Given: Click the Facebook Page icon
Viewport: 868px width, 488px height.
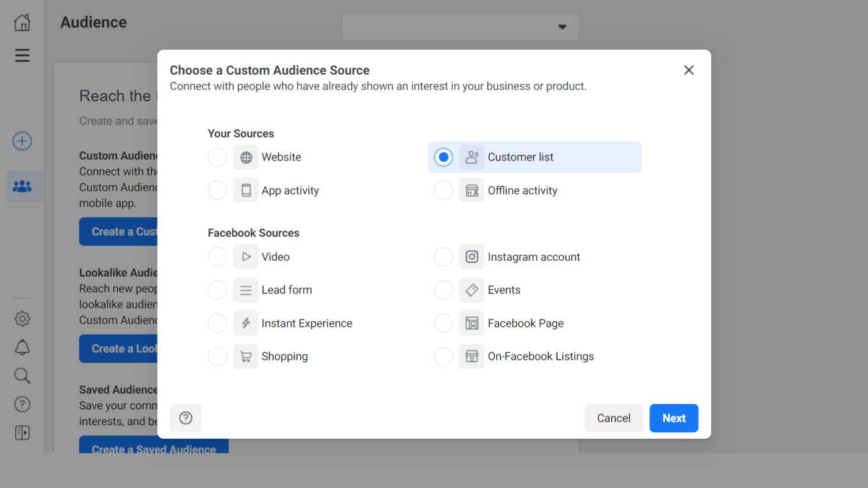Looking at the screenshot, I should coord(472,323).
